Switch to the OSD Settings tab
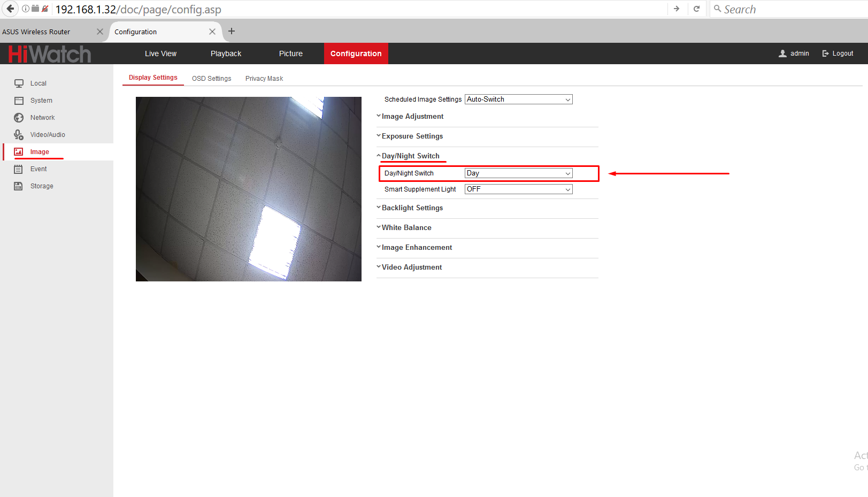868x497 pixels. (211, 79)
